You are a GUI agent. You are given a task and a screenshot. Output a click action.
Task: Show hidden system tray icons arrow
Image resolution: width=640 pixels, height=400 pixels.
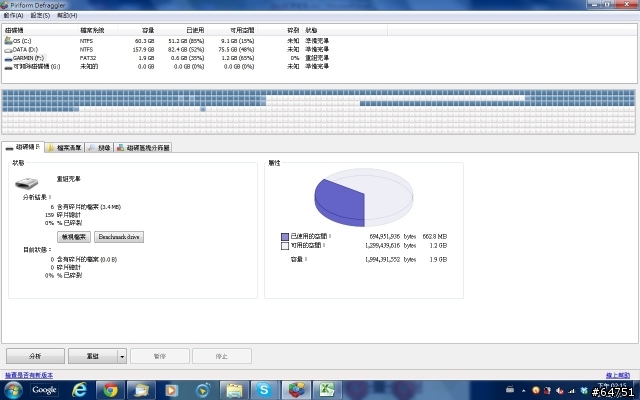click(x=524, y=391)
